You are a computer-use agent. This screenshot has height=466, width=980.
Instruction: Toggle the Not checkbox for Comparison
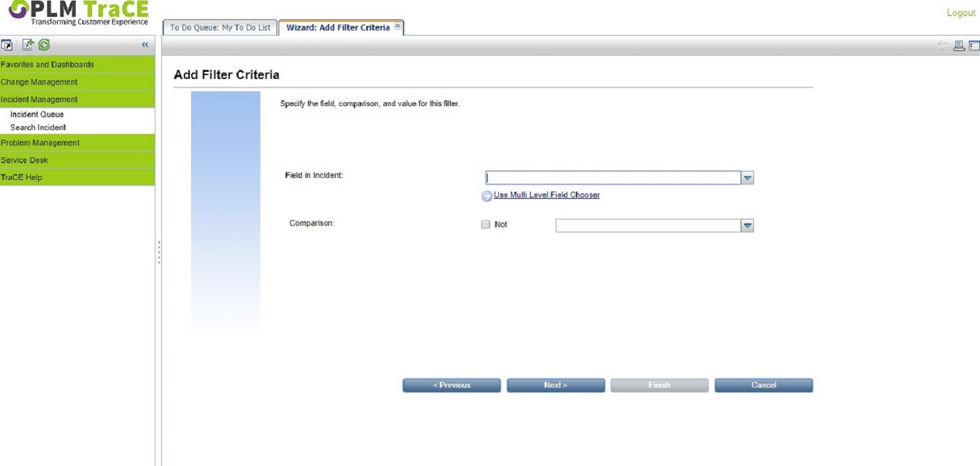(x=485, y=225)
